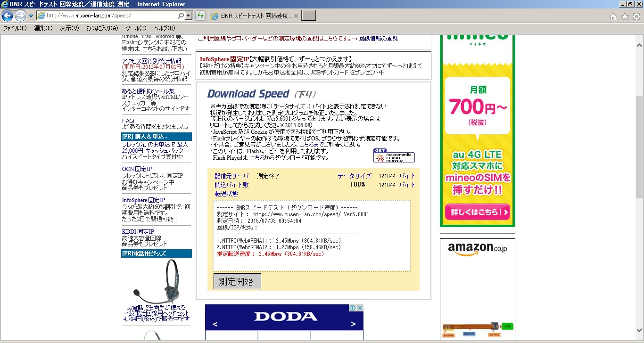The width and height of the screenshot is (644, 343).
Task: Open the 編集(E) menu
Action: [x=43, y=28]
